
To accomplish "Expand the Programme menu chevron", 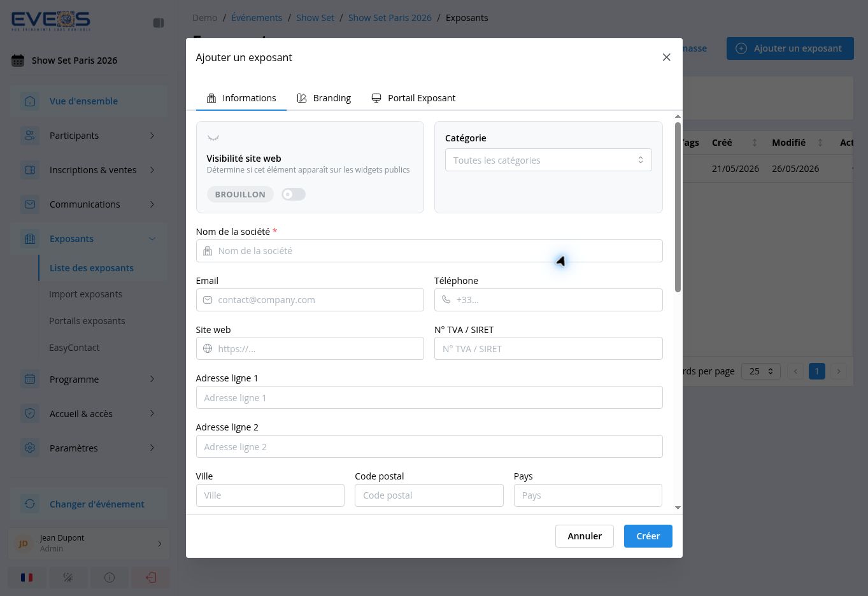I will (152, 380).
